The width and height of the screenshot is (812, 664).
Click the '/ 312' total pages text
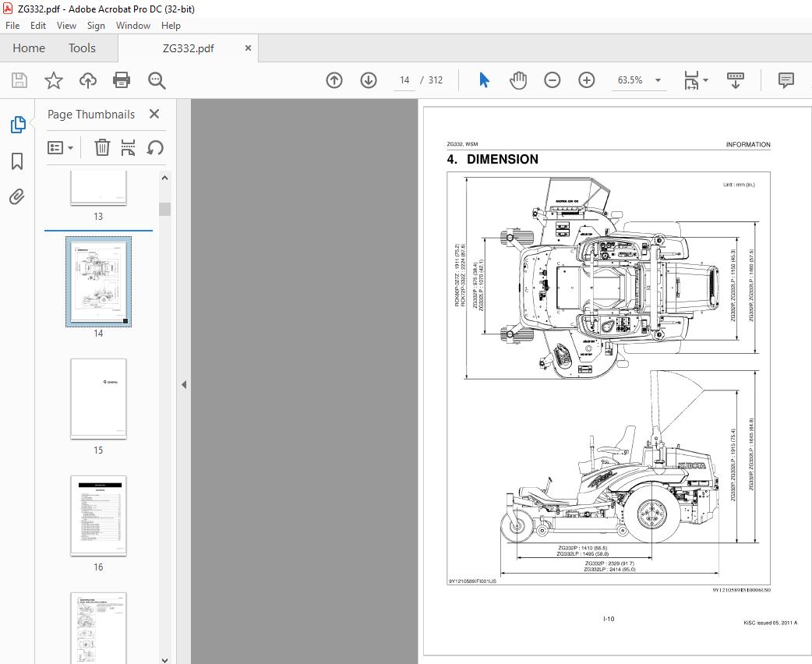pos(432,80)
